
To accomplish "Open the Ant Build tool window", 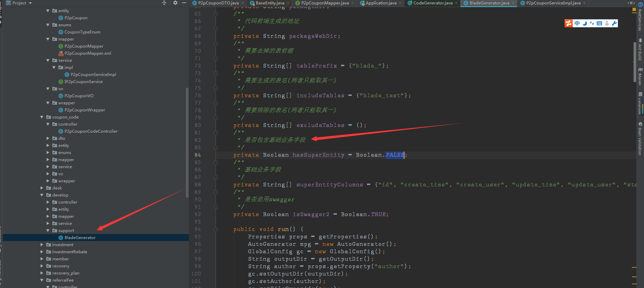I will [x=640, y=49].
